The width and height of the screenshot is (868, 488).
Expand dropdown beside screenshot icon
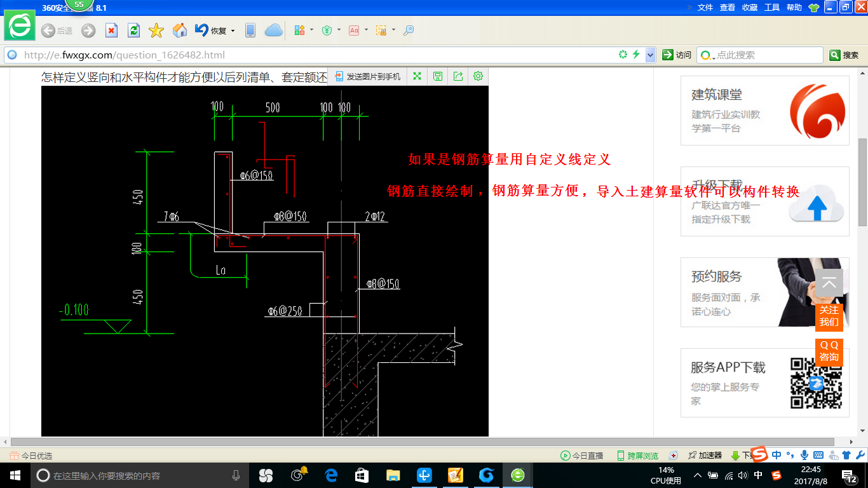(x=393, y=30)
